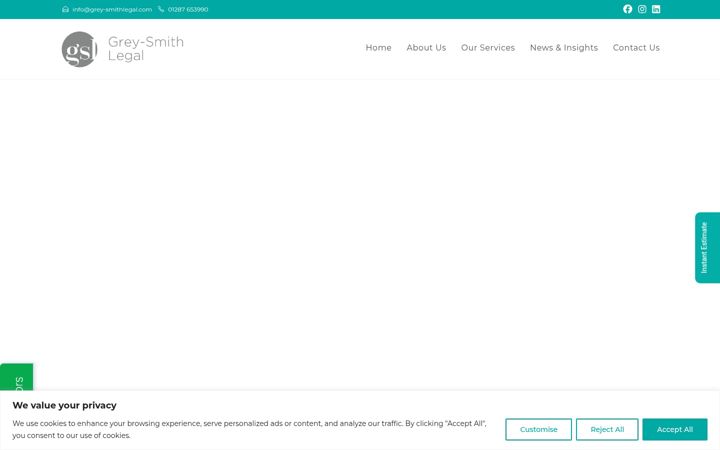Accept All cookies
The width and height of the screenshot is (720, 450).
pos(675,429)
